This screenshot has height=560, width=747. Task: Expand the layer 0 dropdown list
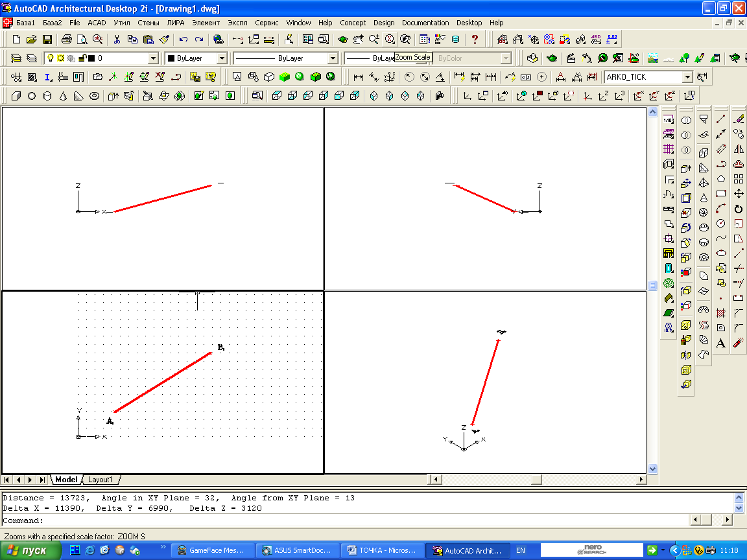pyautogui.click(x=153, y=58)
